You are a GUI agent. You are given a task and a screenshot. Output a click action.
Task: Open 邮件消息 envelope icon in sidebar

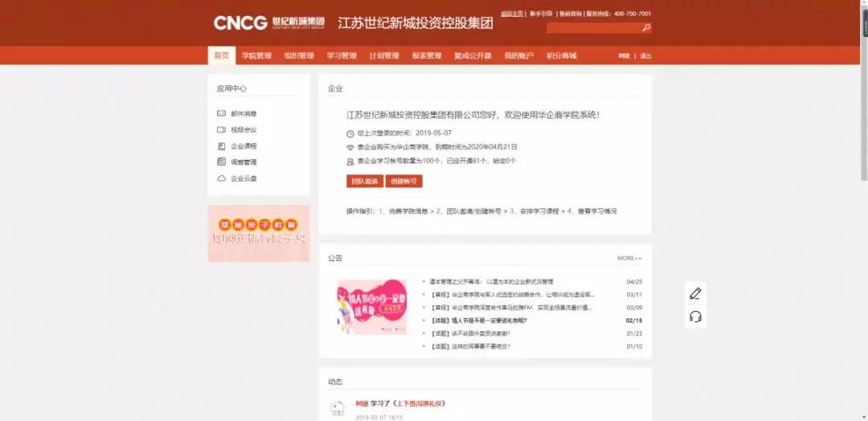(221, 114)
